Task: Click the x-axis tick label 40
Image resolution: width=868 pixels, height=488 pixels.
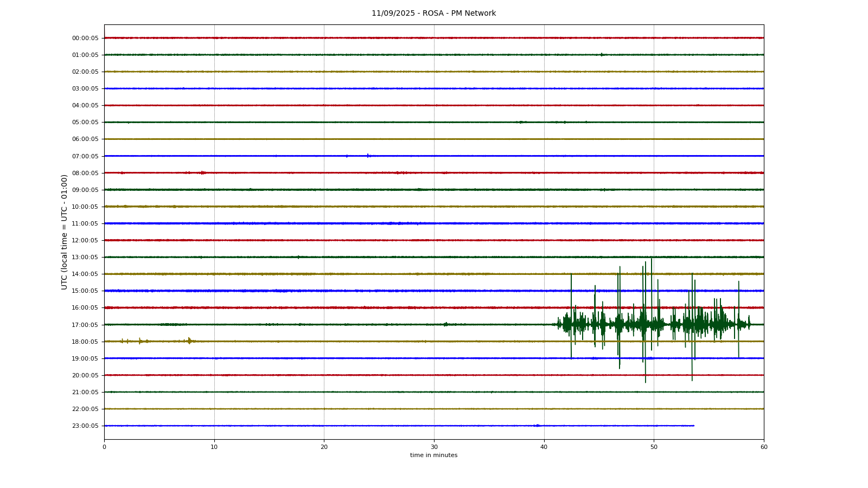Action: tap(544, 447)
